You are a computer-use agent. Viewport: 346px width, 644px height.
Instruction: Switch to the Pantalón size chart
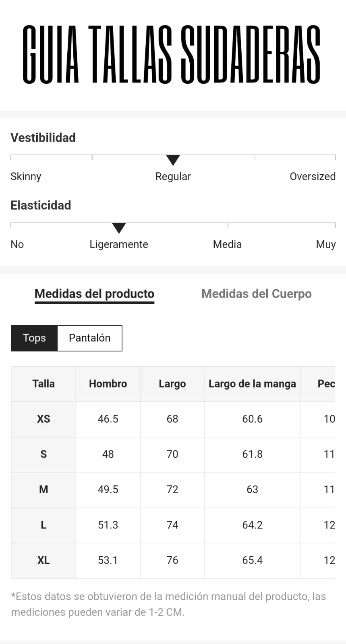coord(89,338)
